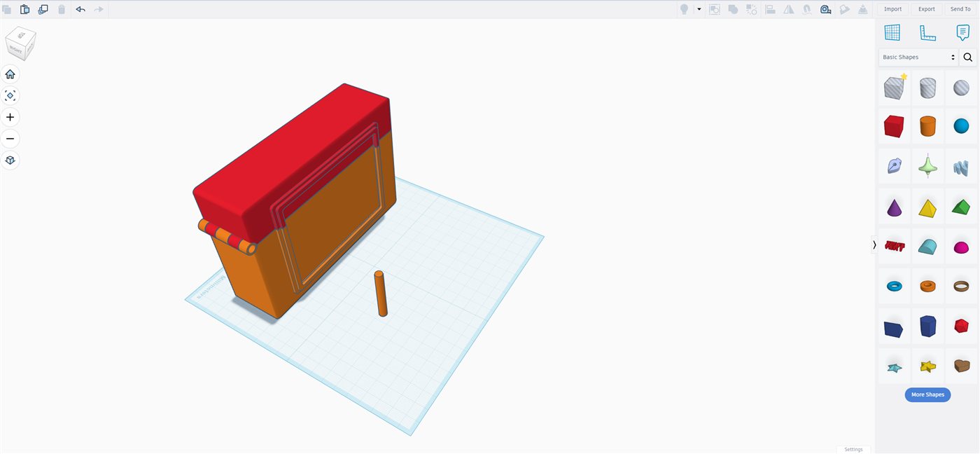Click the More Shapes button

[x=927, y=394]
